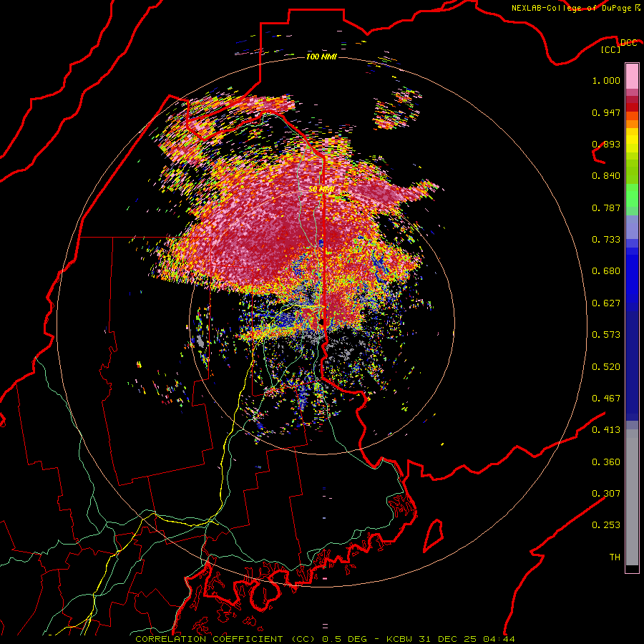Select the 0.893 legend value
This screenshot has height=644, width=644.
click(606, 144)
